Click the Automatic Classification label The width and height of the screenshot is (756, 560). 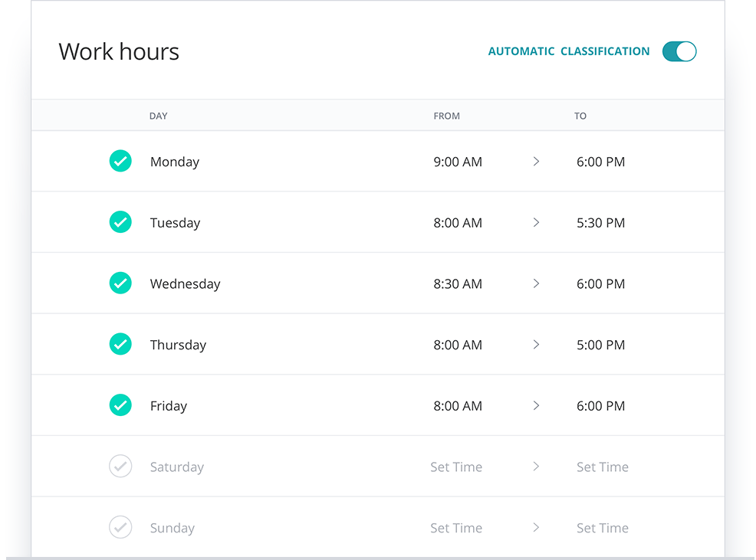coord(569,51)
